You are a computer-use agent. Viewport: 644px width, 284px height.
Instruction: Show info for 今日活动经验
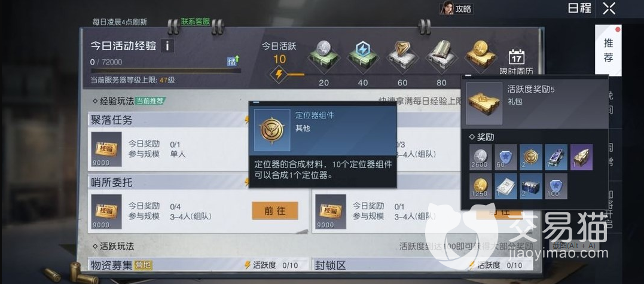(167, 46)
